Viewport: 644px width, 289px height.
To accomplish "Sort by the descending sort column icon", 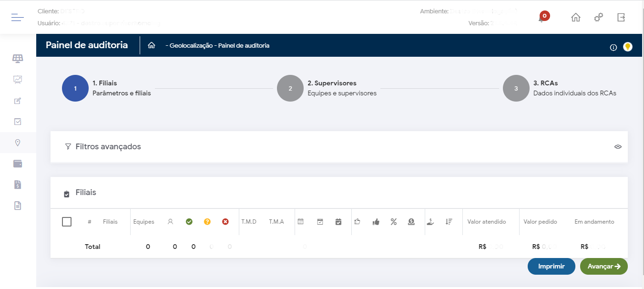I will (449, 222).
